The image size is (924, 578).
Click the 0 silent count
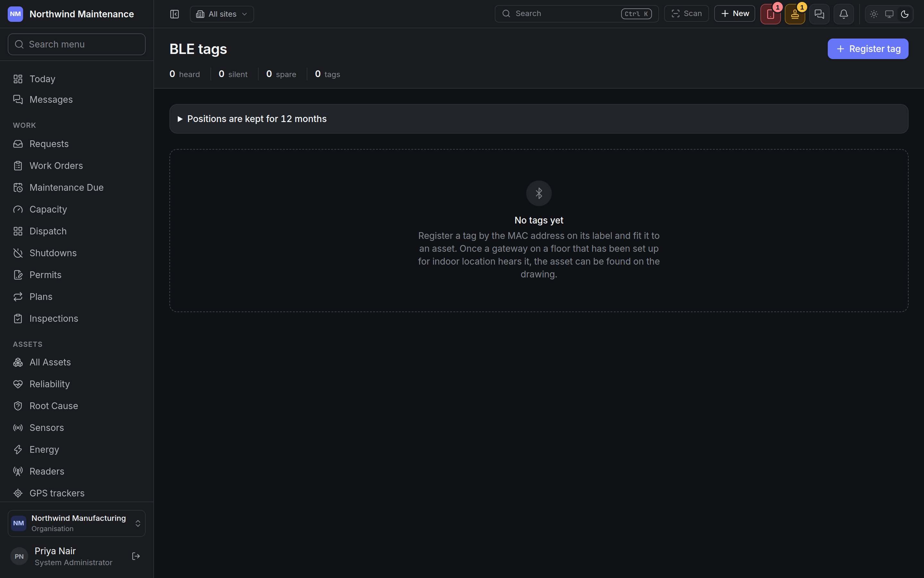pyautogui.click(x=233, y=74)
